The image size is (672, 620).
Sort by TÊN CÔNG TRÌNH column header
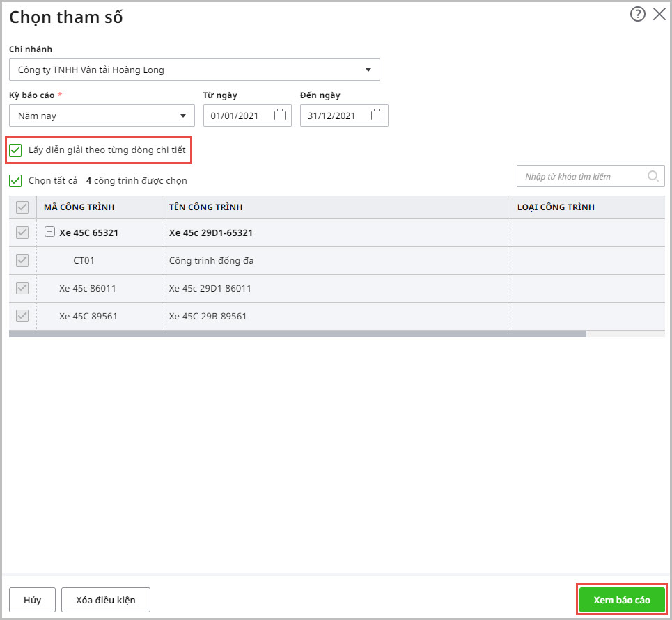[x=206, y=207]
